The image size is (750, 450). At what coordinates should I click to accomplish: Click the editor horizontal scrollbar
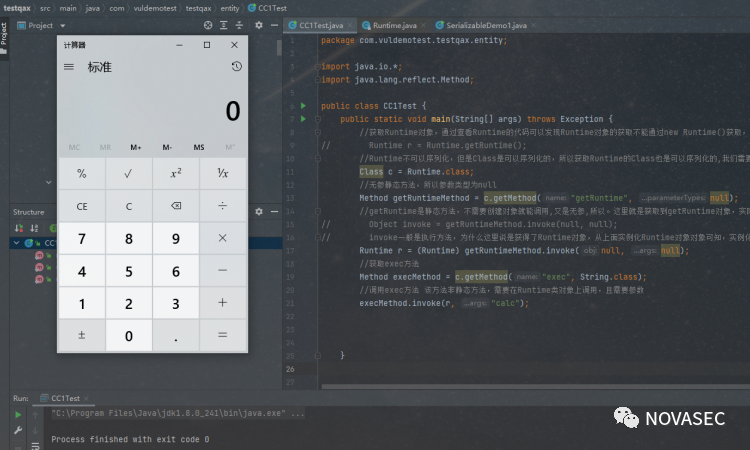pyautogui.click(x=536, y=386)
